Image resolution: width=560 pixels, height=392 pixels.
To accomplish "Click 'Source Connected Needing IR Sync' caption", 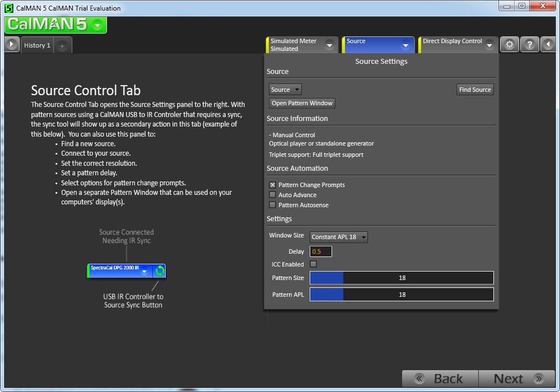I will (x=127, y=236).
